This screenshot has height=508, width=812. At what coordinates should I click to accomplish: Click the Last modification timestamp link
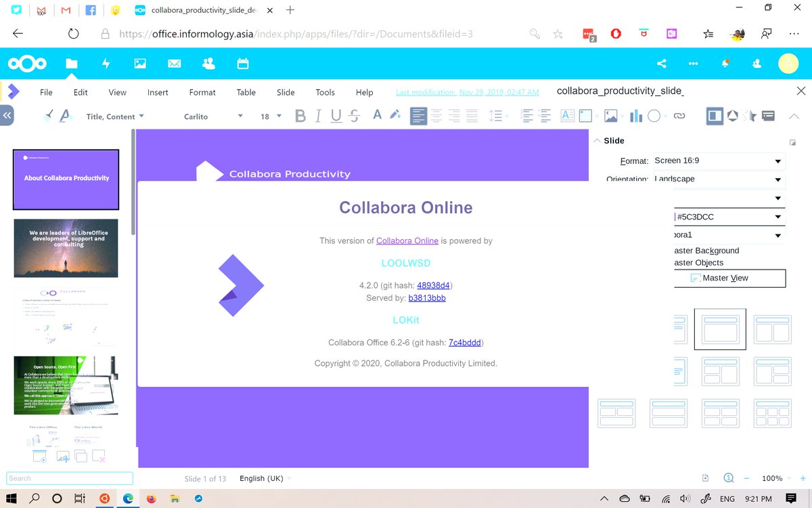point(468,92)
